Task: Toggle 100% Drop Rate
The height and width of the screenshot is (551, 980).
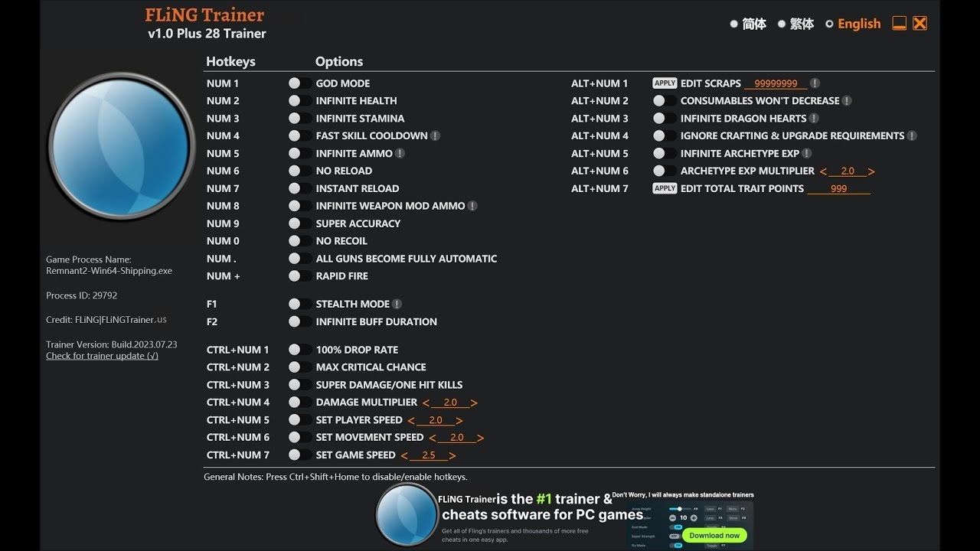Action: coord(300,350)
